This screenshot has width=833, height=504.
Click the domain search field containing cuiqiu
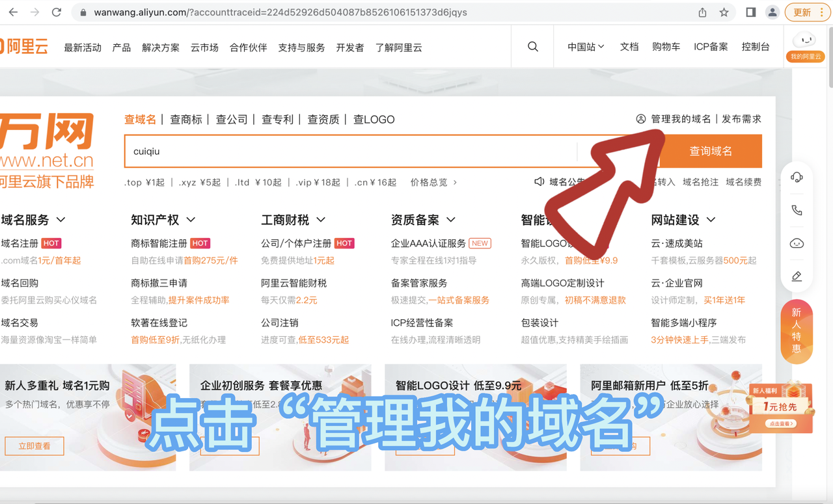click(x=351, y=151)
